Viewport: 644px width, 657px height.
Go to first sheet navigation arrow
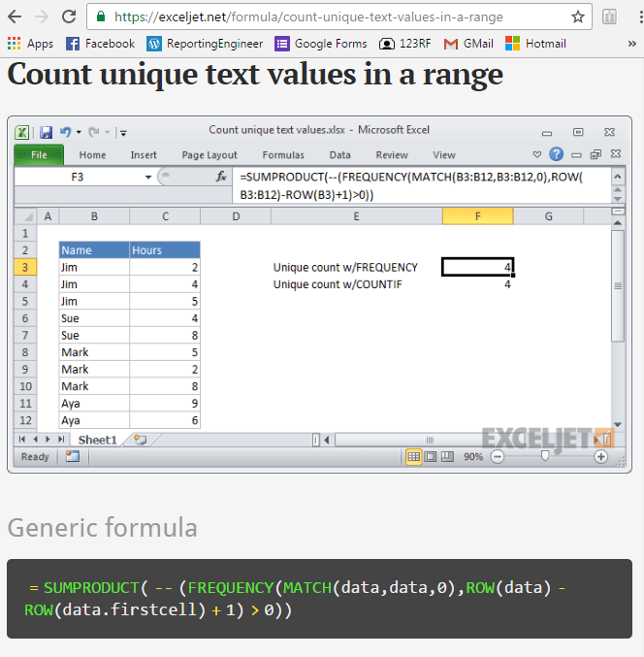tap(22, 439)
